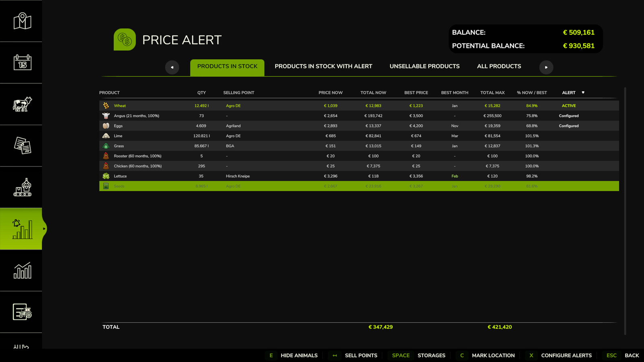The height and width of the screenshot is (362, 644).
Task: Go to next tab with right arrow
Action: [546, 67]
